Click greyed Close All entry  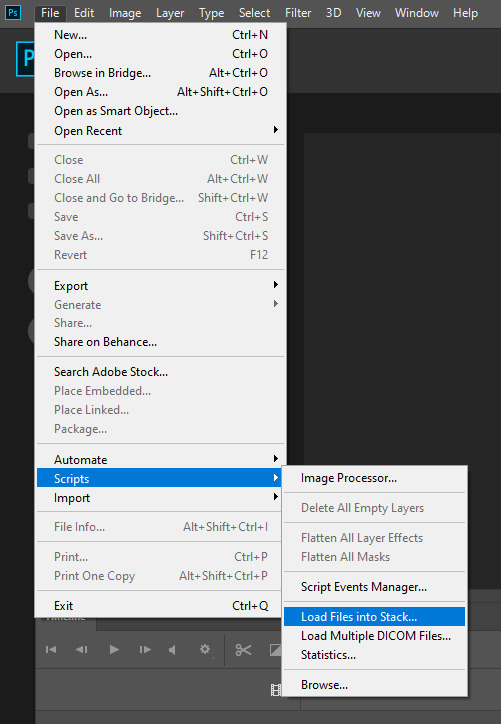pos(160,179)
